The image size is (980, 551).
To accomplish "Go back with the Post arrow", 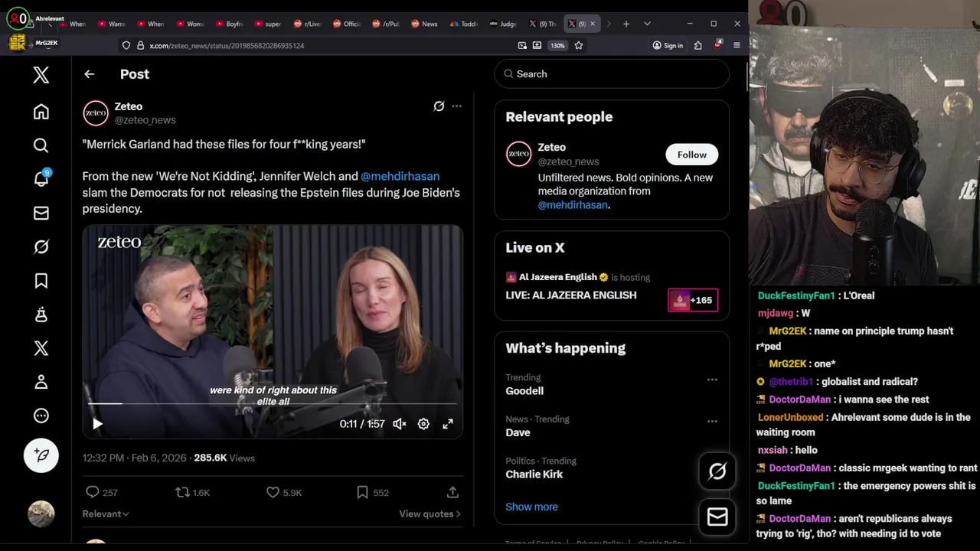I will tap(90, 74).
